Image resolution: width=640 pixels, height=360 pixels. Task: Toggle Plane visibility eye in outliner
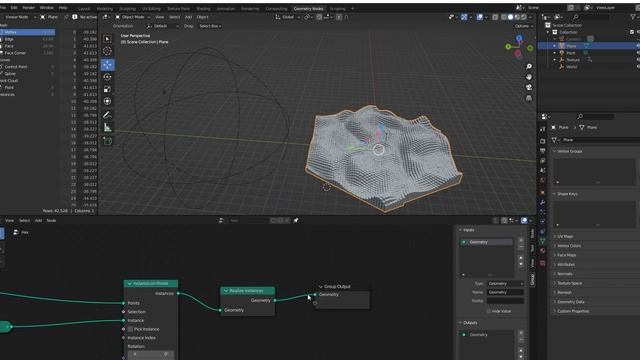[x=638, y=46]
